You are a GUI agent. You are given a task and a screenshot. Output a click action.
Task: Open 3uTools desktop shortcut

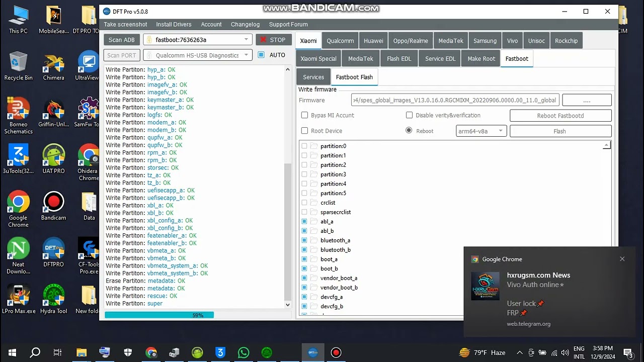[18, 160]
